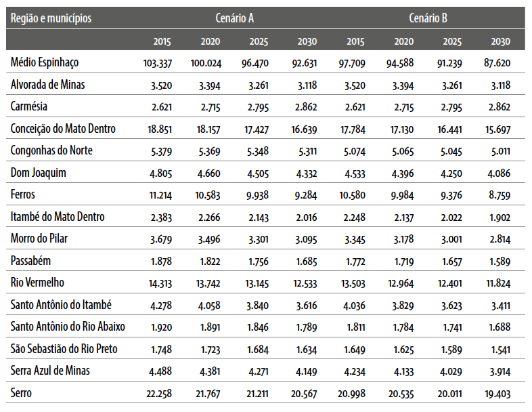Click the 19.403 value in the Serro row
The width and height of the screenshot is (532, 412).
tap(496, 393)
